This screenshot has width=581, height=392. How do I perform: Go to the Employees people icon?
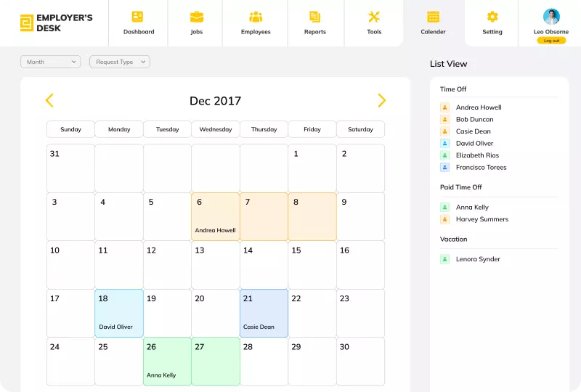click(x=256, y=17)
